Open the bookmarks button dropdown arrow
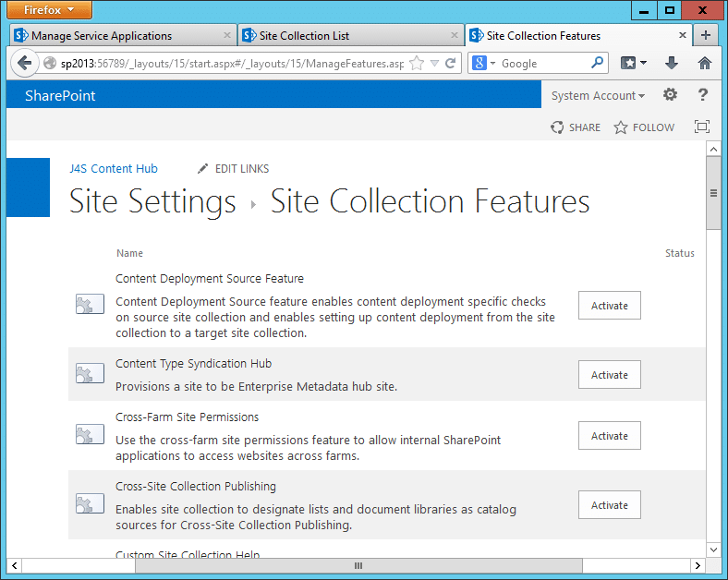728x580 pixels. 643,63
